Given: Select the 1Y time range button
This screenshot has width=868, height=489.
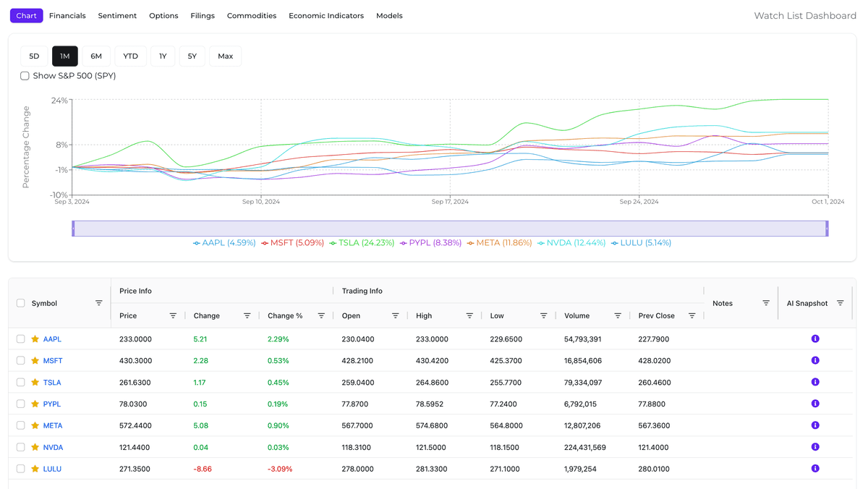Looking at the screenshot, I should point(163,56).
